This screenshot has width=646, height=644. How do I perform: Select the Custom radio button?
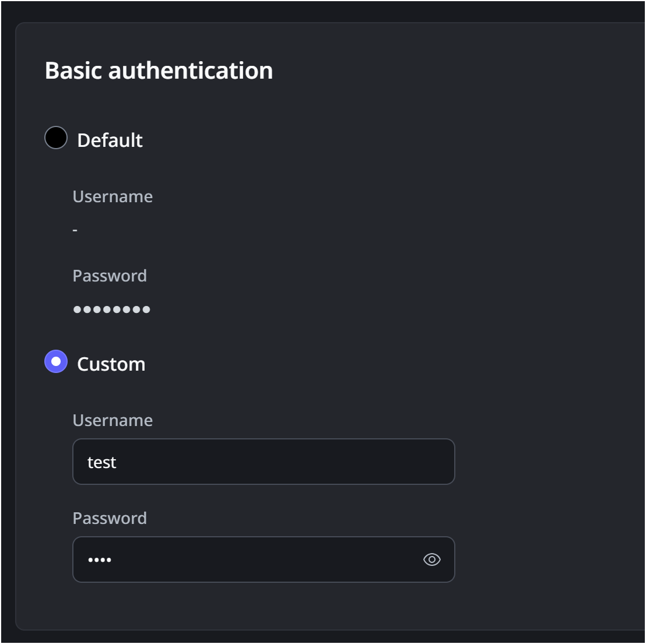tap(56, 362)
